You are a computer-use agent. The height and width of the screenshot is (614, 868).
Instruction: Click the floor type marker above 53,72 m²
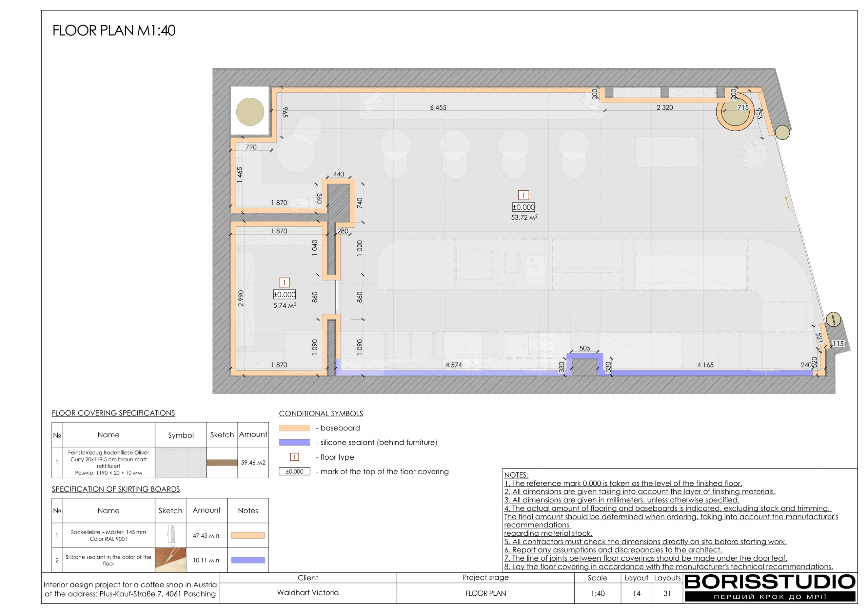(x=523, y=195)
